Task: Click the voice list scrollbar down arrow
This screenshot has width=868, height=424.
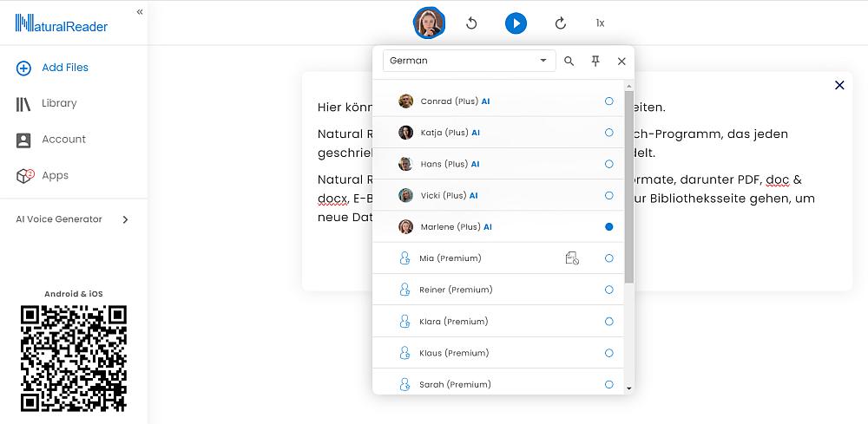Action: tap(628, 388)
